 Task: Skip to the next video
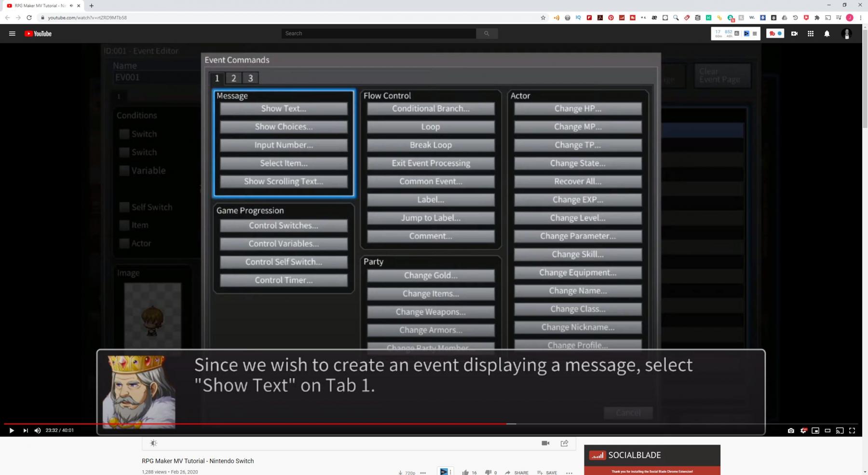(x=25, y=431)
